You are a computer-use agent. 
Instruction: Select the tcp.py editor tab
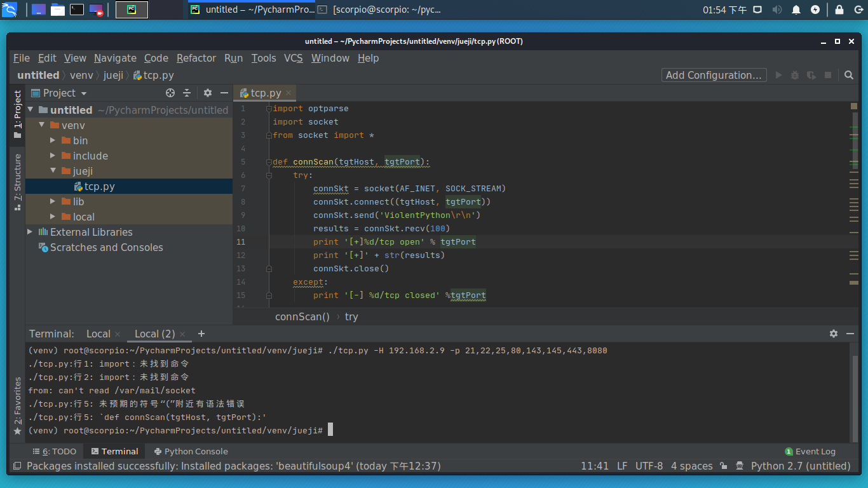point(266,93)
